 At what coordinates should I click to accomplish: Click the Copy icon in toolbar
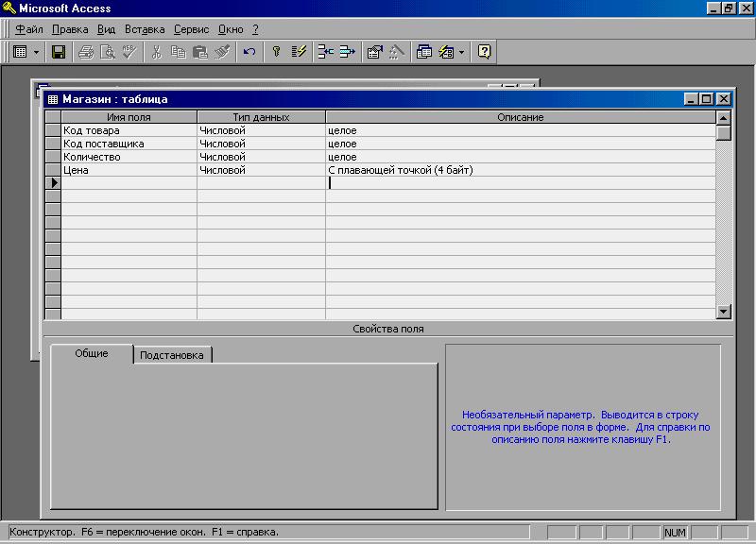[x=179, y=52]
